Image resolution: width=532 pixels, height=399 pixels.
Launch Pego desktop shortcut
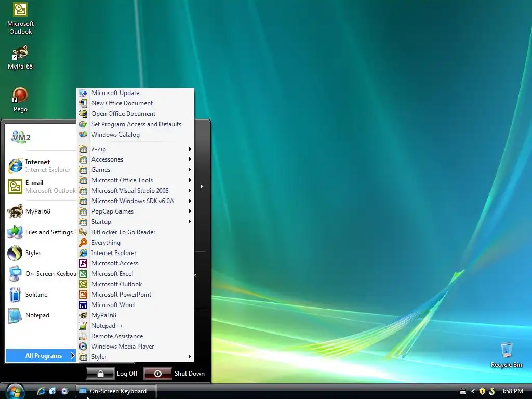tap(20, 100)
